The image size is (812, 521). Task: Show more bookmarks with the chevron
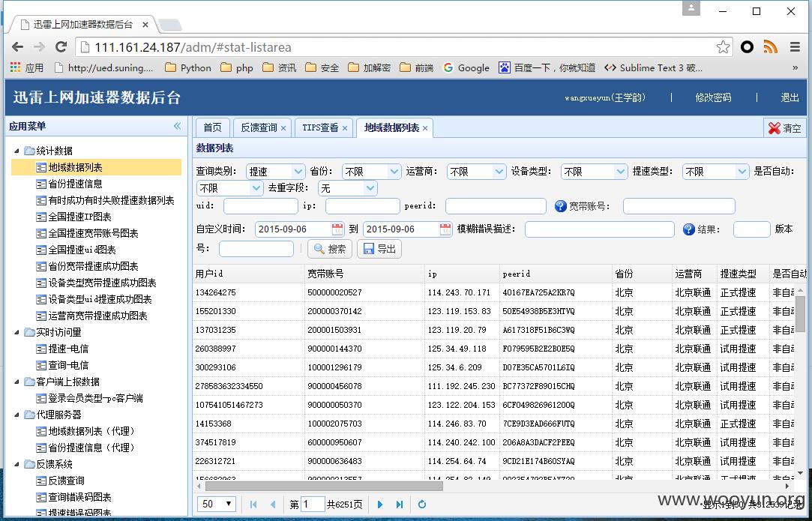pos(795,68)
